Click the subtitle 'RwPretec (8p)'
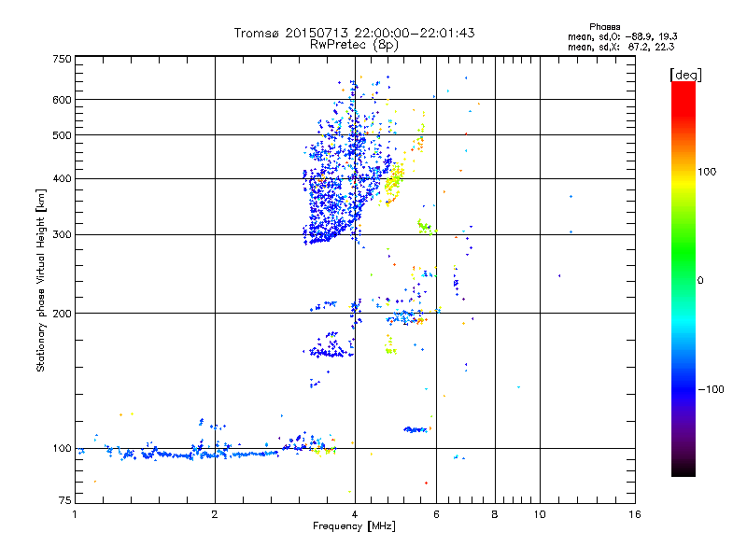747x560 pixels. (354, 45)
